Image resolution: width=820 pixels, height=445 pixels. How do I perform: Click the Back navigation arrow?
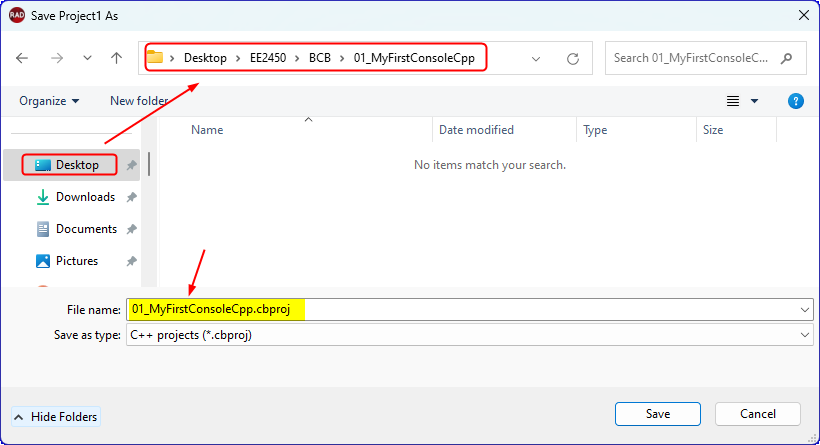[22, 58]
